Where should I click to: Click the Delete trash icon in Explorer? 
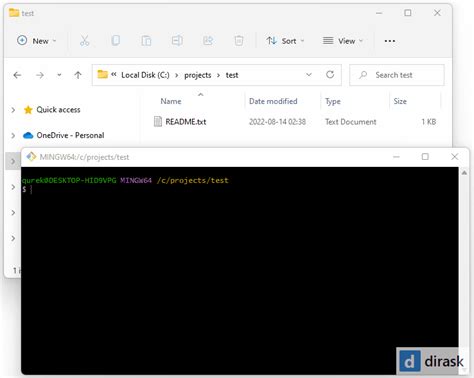(239, 41)
